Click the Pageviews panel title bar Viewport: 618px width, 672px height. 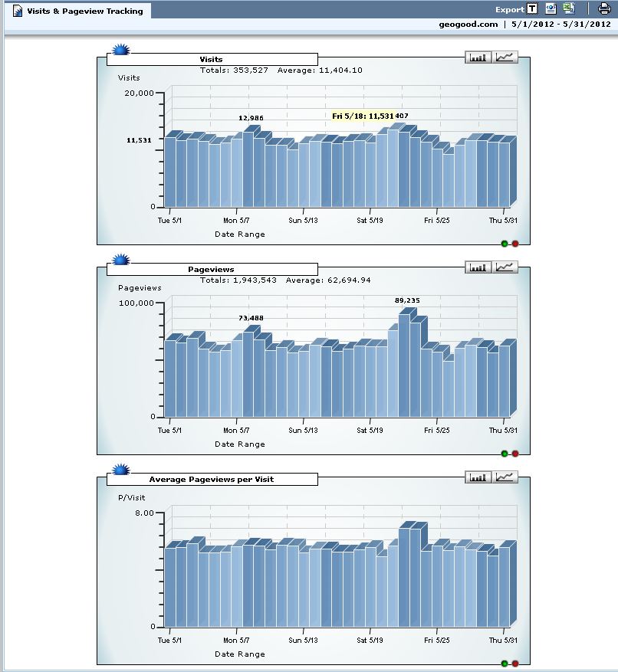click(x=212, y=269)
